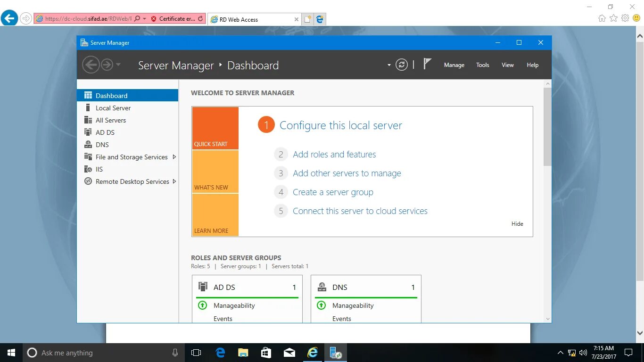644x362 pixels.
Task: Select Dashboard in the sidebar
Action: click(127, 95)
